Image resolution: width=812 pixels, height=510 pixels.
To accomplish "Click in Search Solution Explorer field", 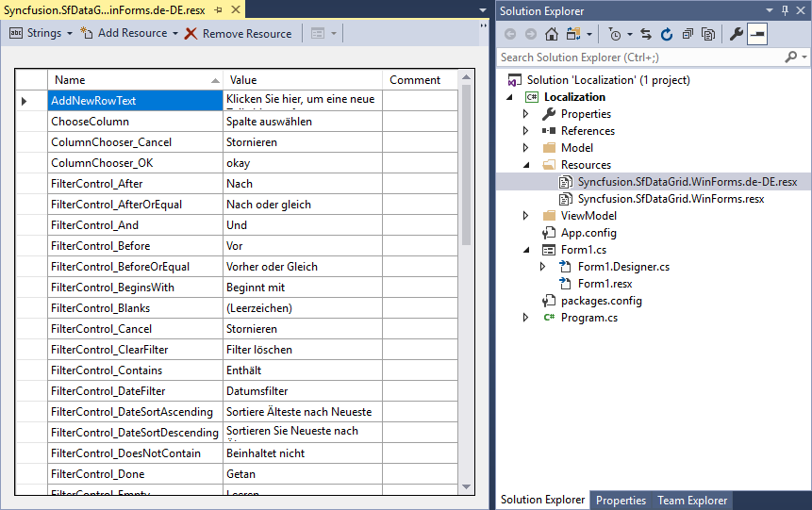I will [x=640, y=58].
